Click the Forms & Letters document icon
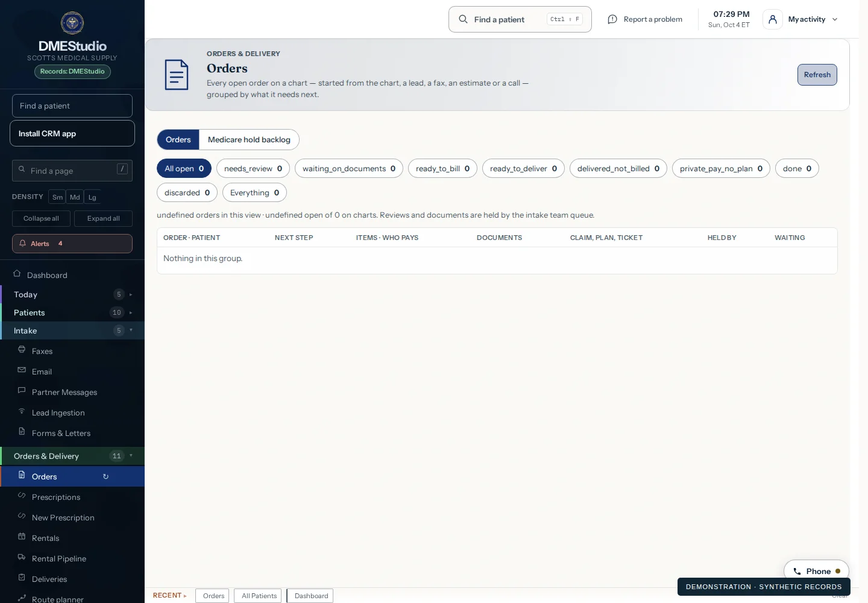This screenshot has height=603, width=868. (x=22, y=432)
